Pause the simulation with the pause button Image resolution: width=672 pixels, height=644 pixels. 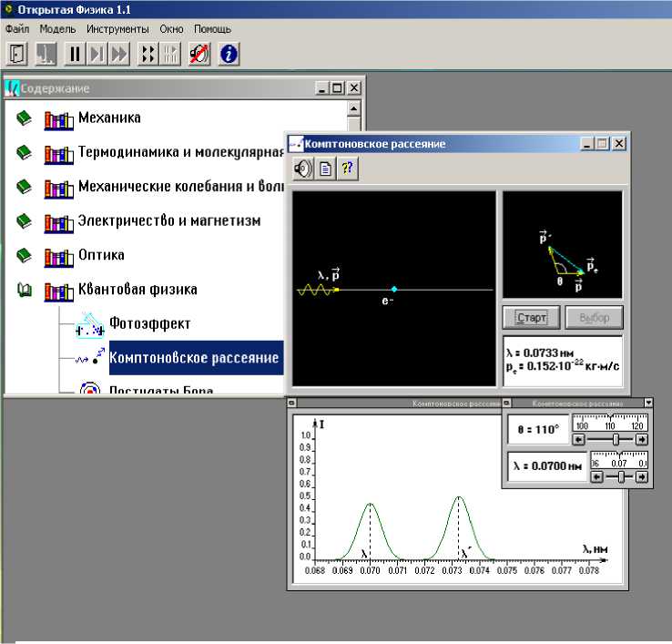(x=76, y=54)
